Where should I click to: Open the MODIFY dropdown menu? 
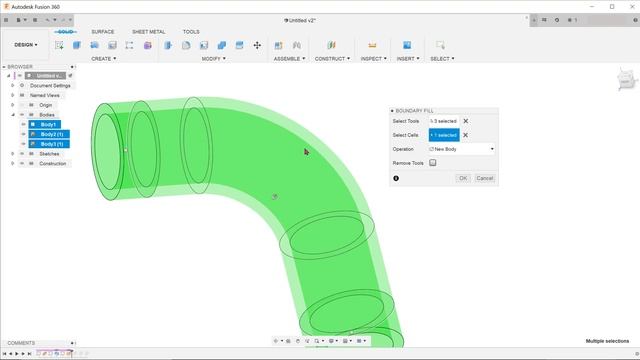213,59
